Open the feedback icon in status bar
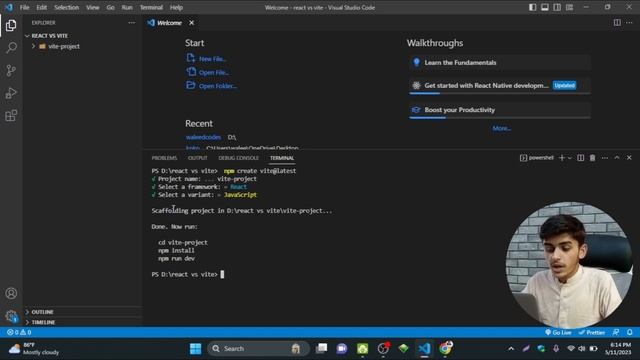640x360 pixels. pos(616,332)
